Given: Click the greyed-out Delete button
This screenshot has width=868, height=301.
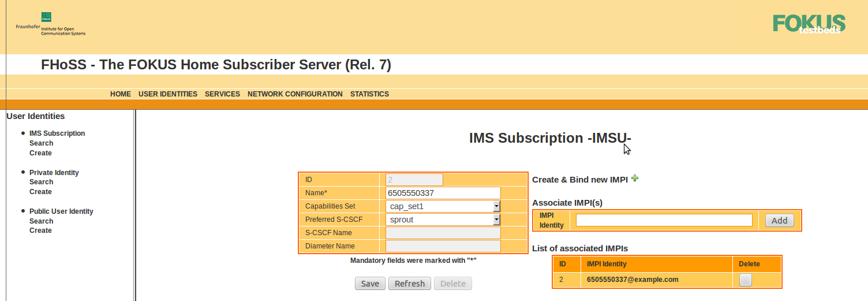Looking at the screenshot, I should point(453,284).
